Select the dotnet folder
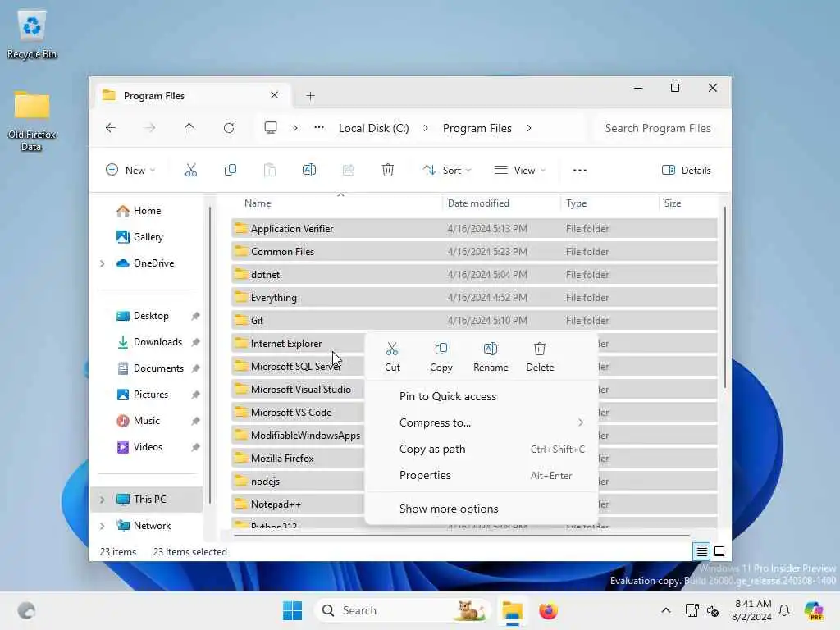This screenshot has width=840, height=630. point(474,274)
